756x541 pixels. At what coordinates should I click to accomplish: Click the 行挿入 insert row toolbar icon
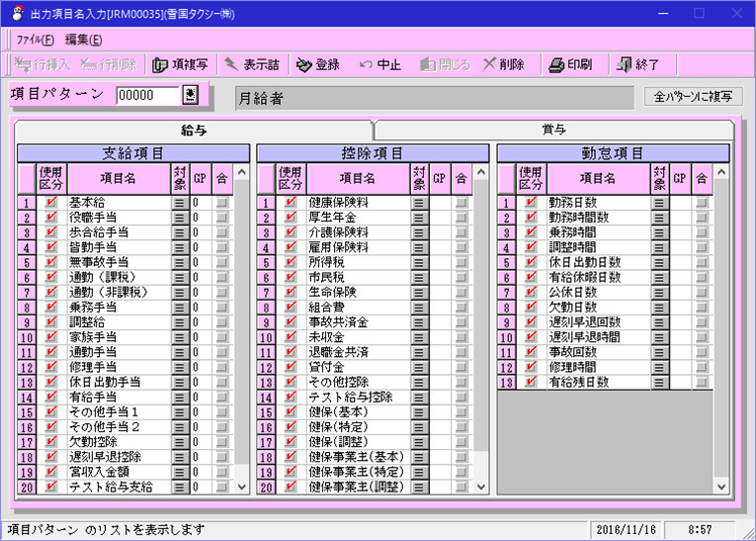[23, 64]
